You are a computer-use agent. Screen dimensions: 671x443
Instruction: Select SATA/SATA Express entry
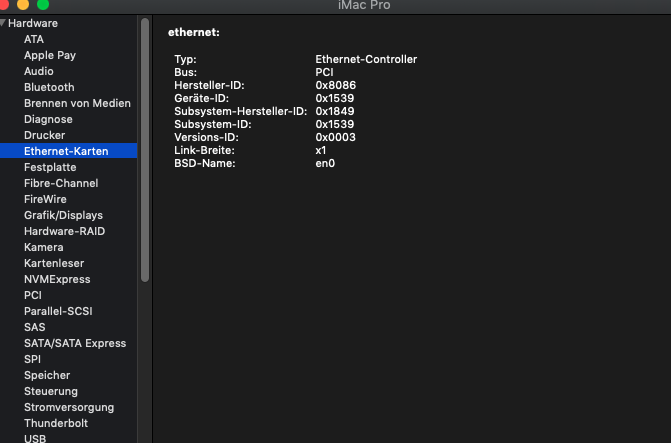(x=75, y=343)
